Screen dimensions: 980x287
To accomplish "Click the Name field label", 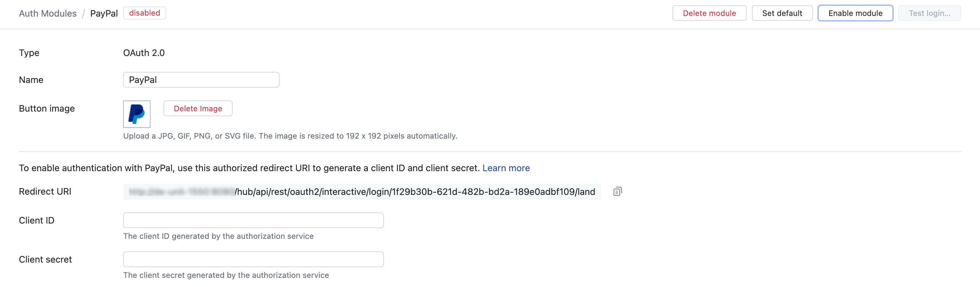I will [31, 80].
